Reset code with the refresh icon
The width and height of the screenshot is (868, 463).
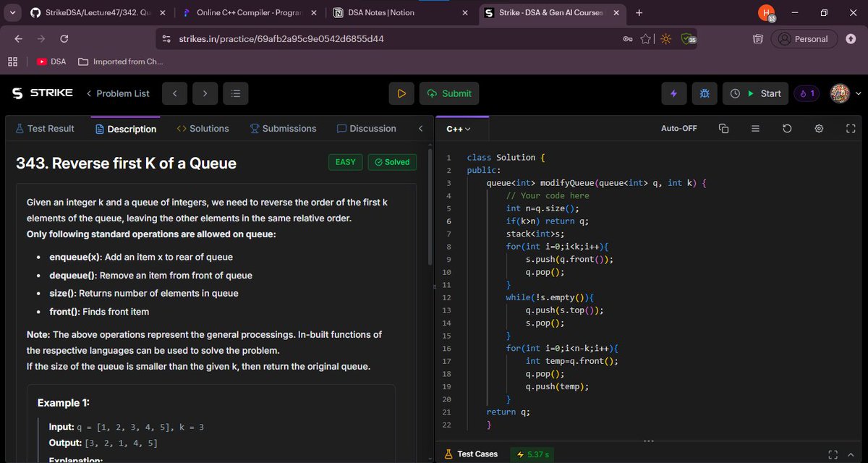pos(787,128)
